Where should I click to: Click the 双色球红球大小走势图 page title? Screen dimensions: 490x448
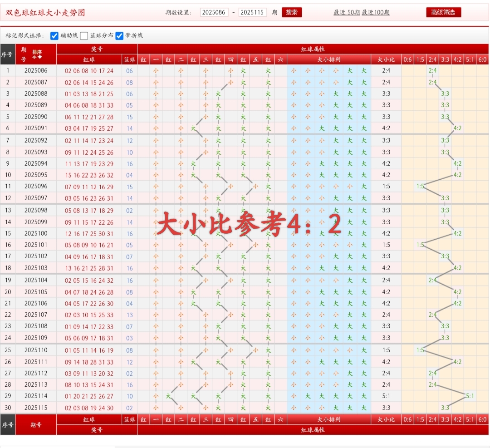click(45, 13)
